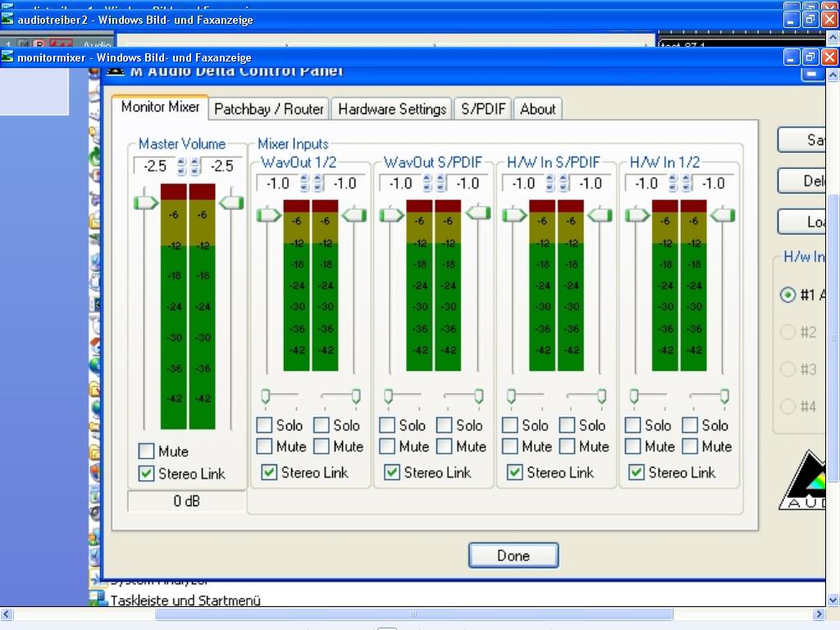Click the right WavOut 1/2 fader handle
This screenshot has height=630, width=840.
(354, 216)
